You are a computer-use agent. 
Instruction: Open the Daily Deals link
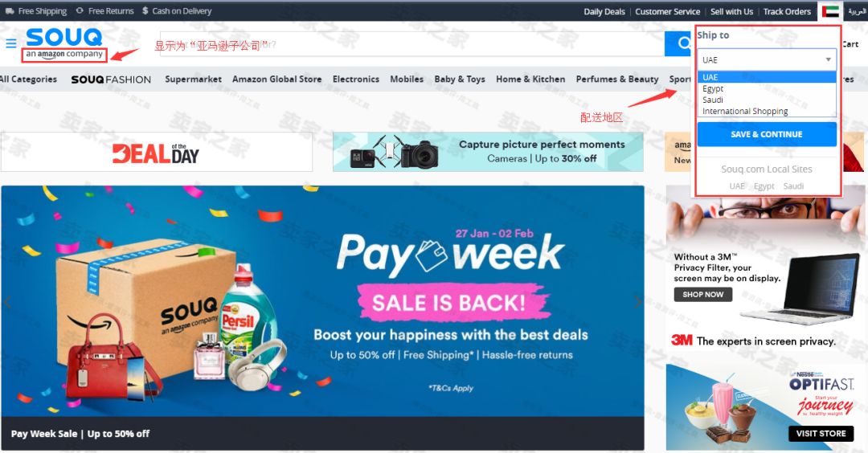click(x=604, y=11)
